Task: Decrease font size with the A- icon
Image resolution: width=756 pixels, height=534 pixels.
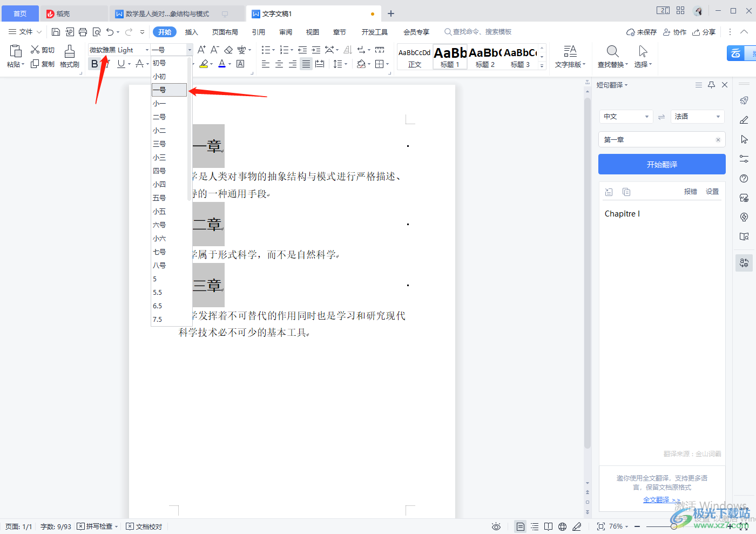Action: (x=214, y=50)
